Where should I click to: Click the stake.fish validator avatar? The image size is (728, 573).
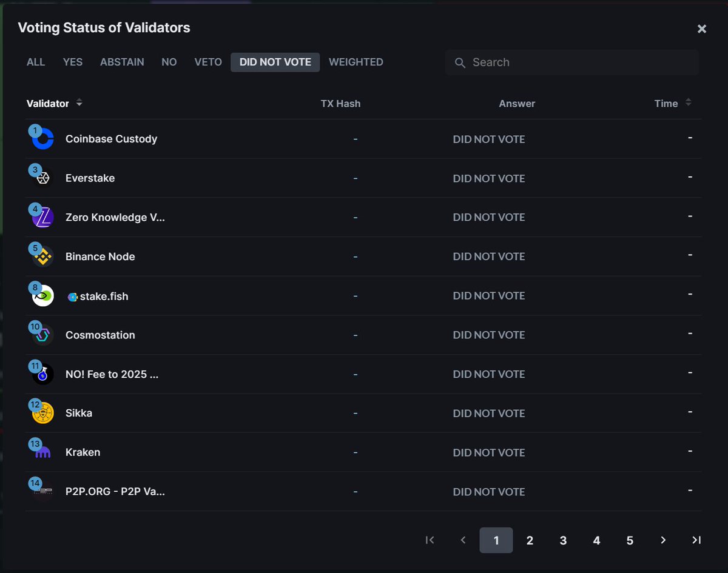[x=43, y=296]
